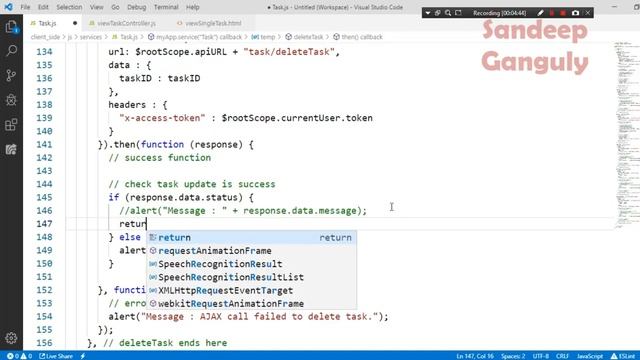Image resolution: width=640 pixels, height=360 pixels.
Task: Click services in the breadcrumb
Action: [91, 37]
